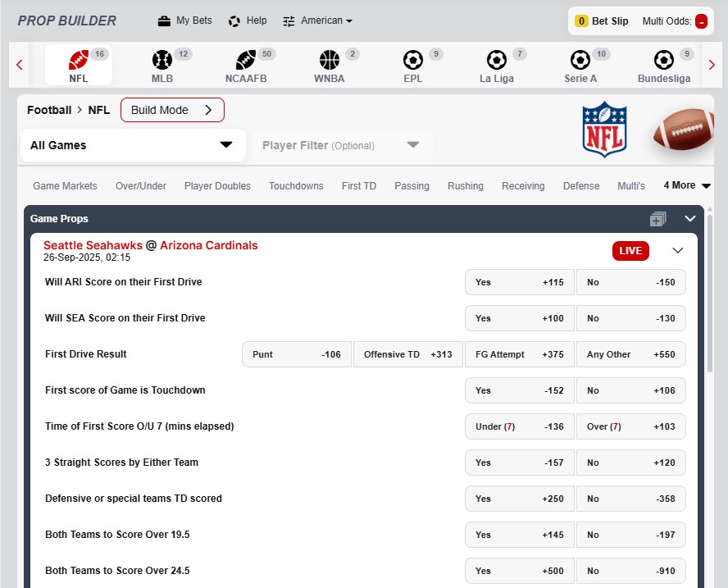Select FG Attempt +375
728x588 pixels.
pyautogui.click(x=520, y=354)
